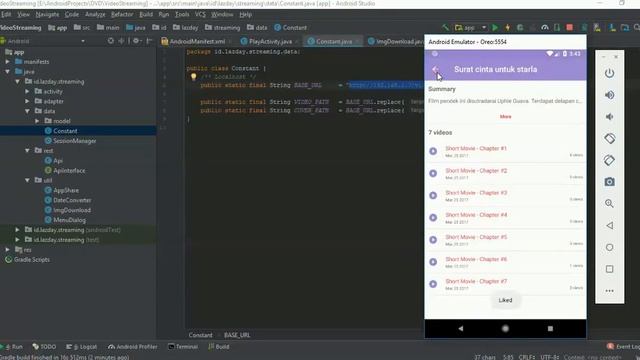Switch to the AndroidManifest.xml tab
640x360 pixels.
(x=197, y=41)
